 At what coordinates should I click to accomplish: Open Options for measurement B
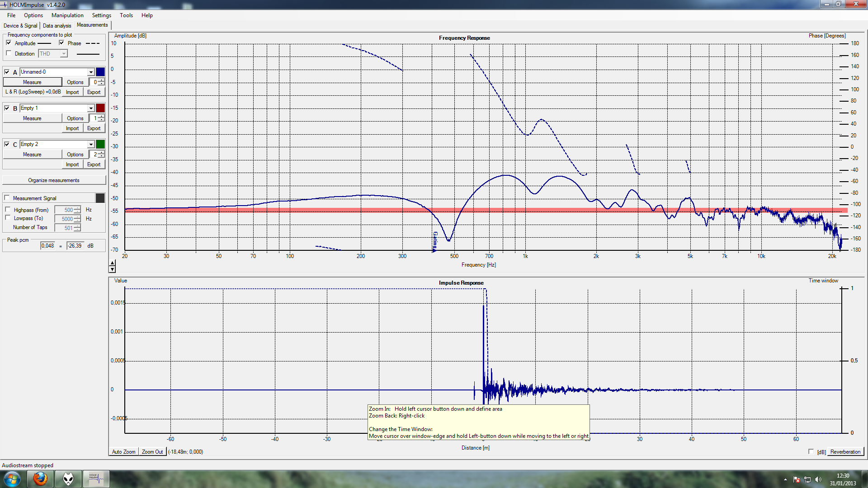(x=75, y=118)
